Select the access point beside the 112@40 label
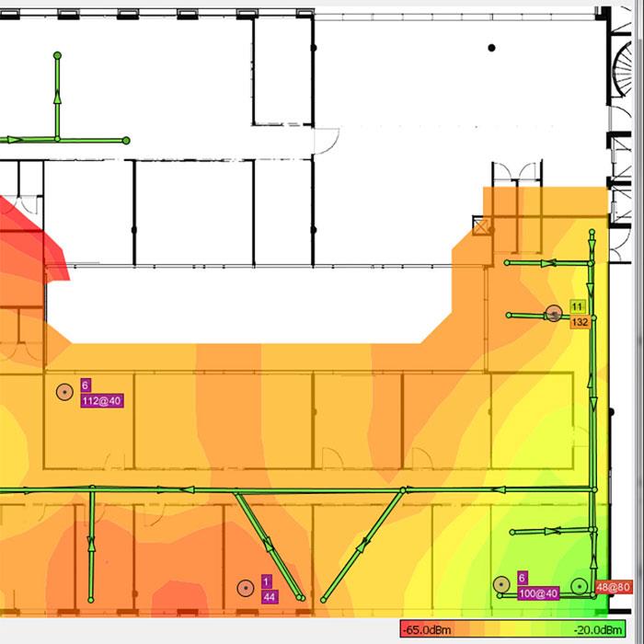The image size is (644, 644). click(64, 392)
